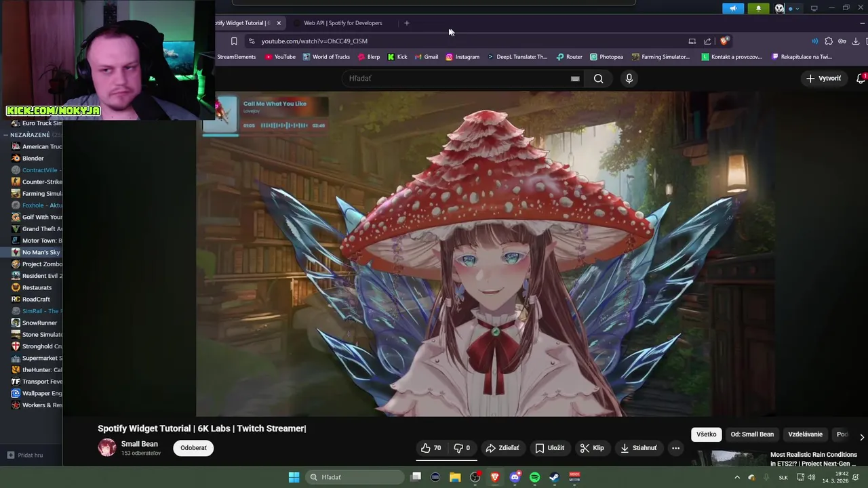This screenshot has height=488, width=868.
Task: Open OBS Studio from the taskbar
Action: pyautogui.click(x=475, y=477)
